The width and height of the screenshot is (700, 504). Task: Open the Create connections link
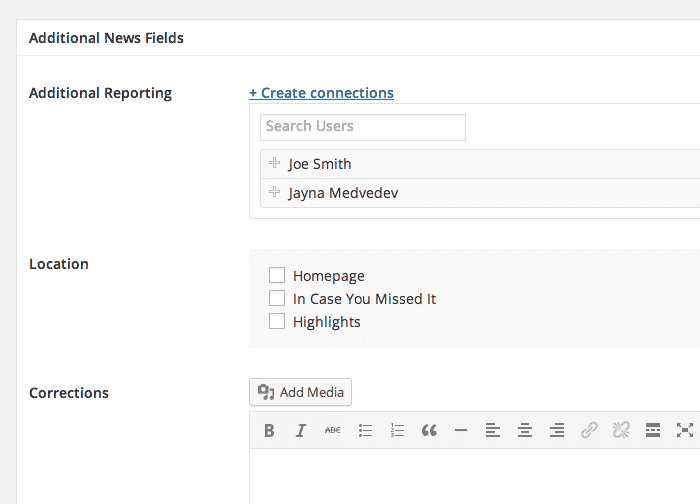(321, 93)
